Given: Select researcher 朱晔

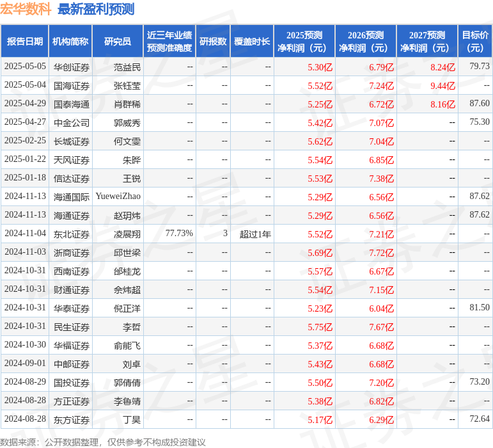Looking at the screenshot, I should (132, 160).
